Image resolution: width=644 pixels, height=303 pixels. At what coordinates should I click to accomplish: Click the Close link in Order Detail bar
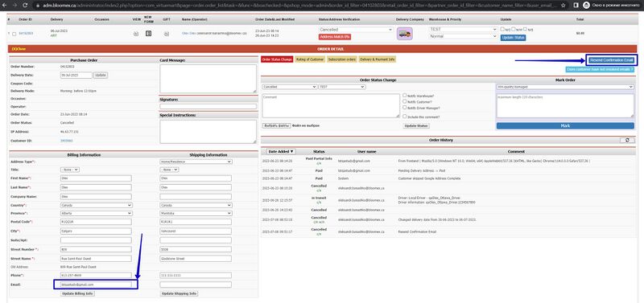19,49
